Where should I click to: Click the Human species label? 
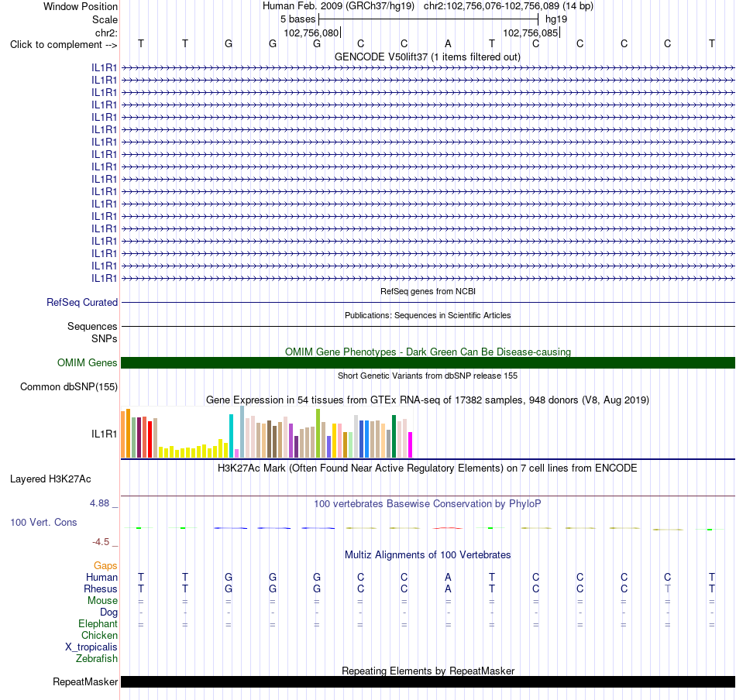(101, 577)
